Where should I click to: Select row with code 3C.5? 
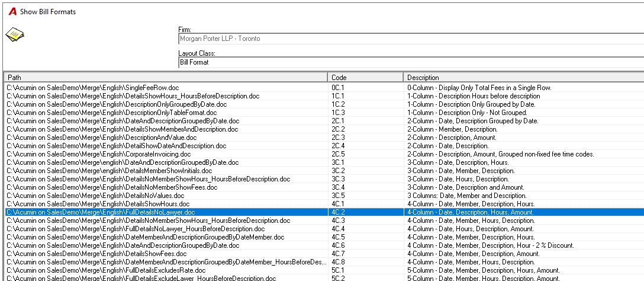324,196
